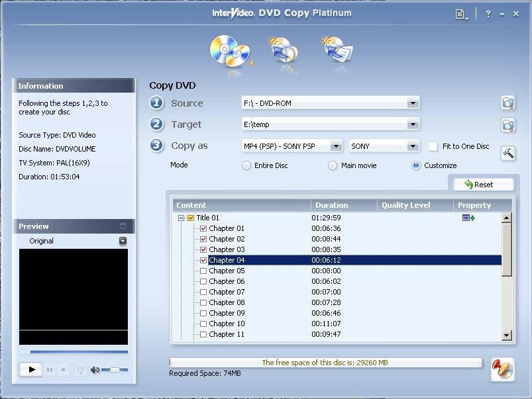This screenshot has width=532, height=399.
Task: Click the chapter list scrollbar thumb
Action: coord(507,249)
